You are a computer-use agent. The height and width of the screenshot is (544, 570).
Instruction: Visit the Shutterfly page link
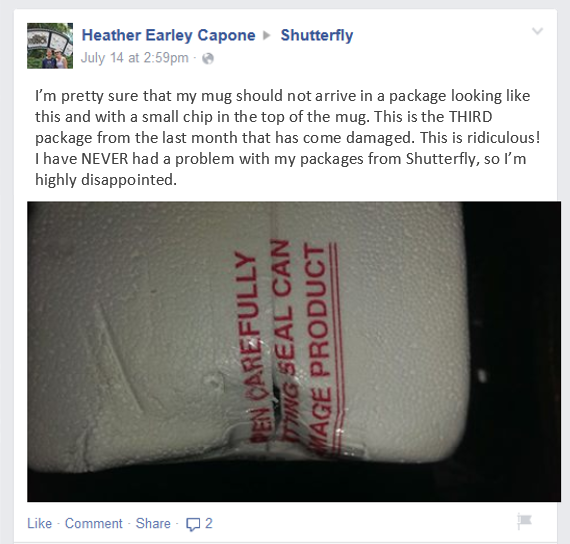317,35
